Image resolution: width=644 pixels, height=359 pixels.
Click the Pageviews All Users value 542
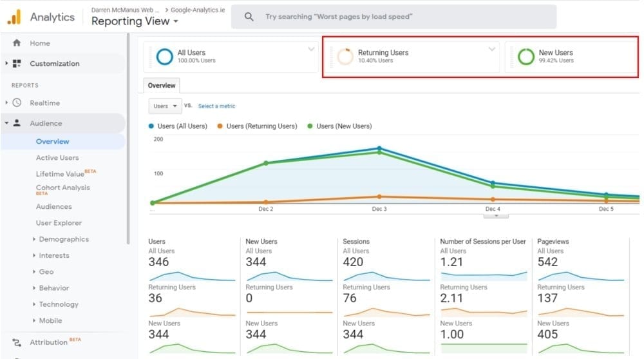(547, 262)
